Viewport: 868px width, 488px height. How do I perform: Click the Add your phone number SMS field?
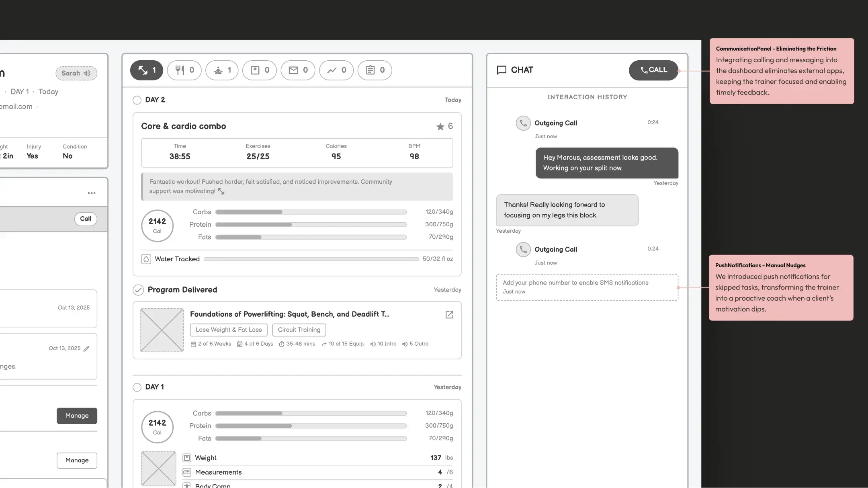tap(587, 287)
